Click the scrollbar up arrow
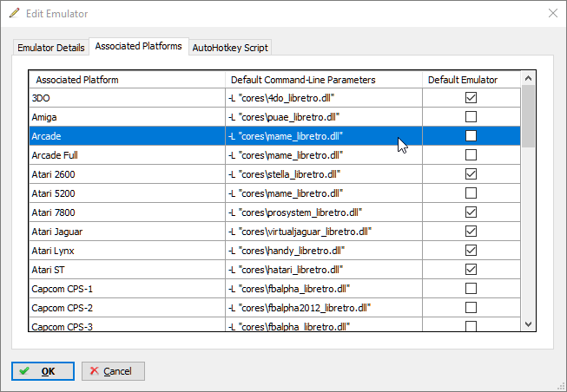Image resolution: width=567 pixels, height=392 pixels. 528,78
